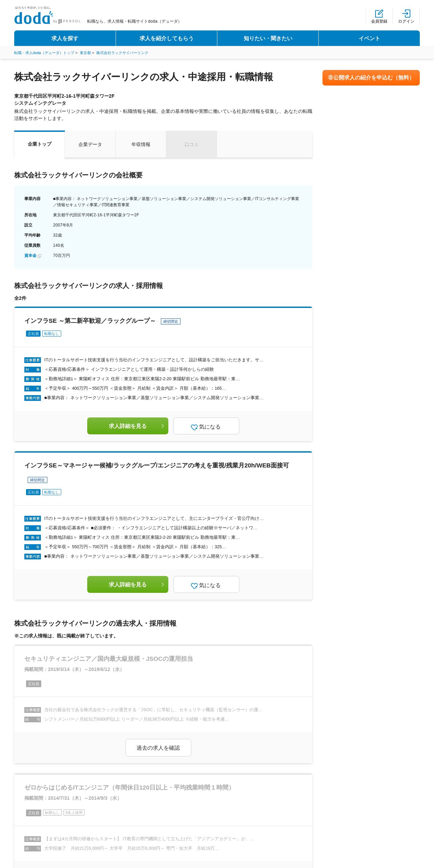Image resolution: width=434 pixels, height=868 pixels.
Task: Click 掲載期間：2014/7/31（木）～2014/9/3（水）
Action: (73, 798)
